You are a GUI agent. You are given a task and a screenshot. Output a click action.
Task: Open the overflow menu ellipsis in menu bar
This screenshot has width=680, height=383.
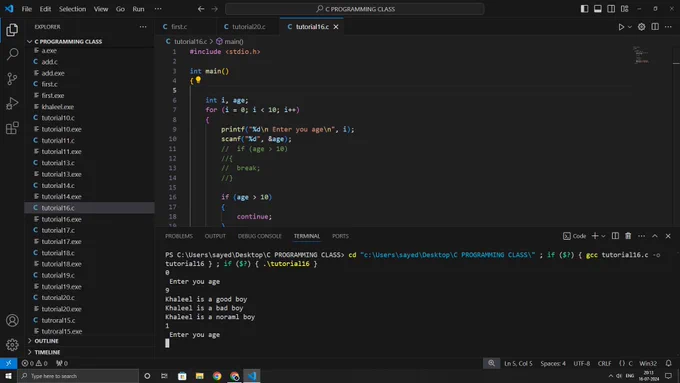pos(158,9)
